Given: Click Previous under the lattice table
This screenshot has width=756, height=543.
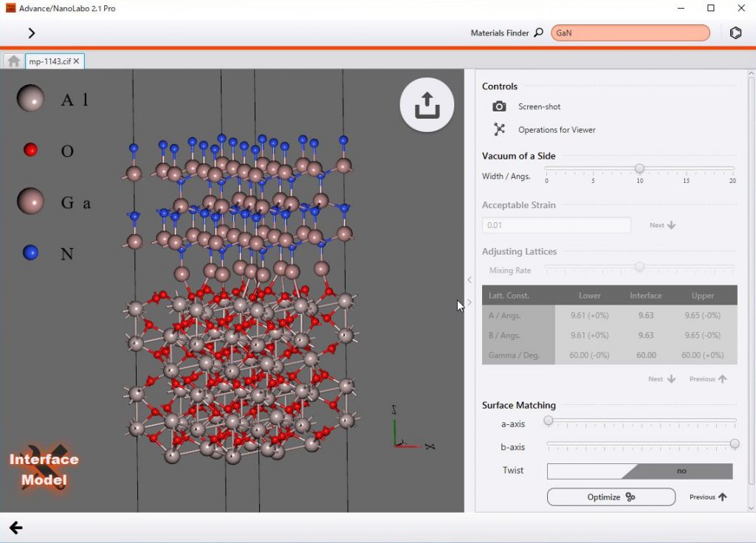Looking at the screenshot, I should pyautogui.click(x=708, y=379).
